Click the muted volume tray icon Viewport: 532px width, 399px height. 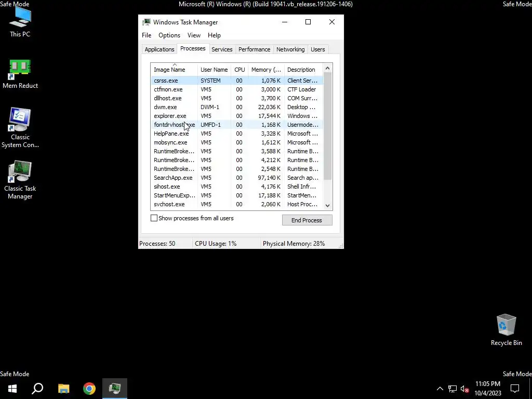click(465, 389)
